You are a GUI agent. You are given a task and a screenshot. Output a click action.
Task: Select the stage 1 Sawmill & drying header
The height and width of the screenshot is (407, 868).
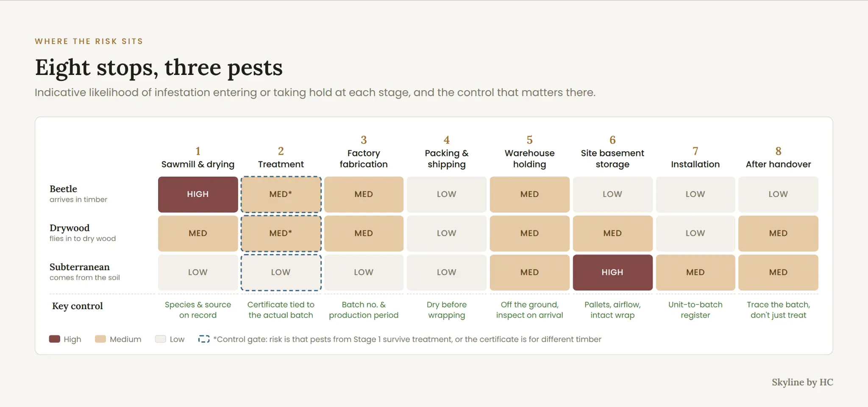click(x=198, y=158)
